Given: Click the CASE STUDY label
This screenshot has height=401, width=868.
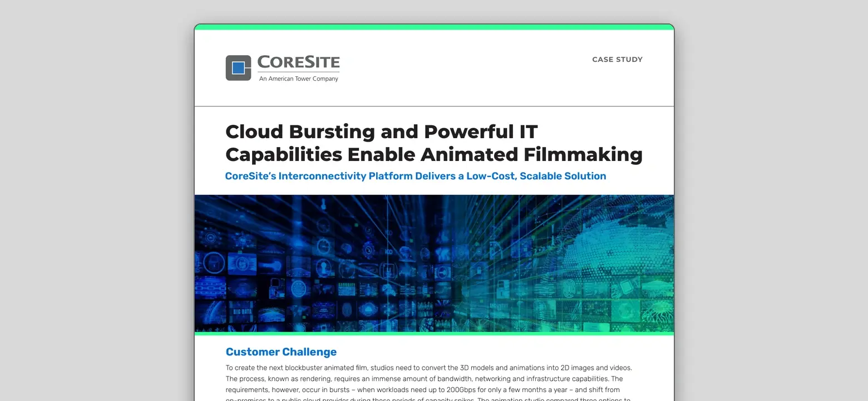Looking at the screenshot, I should point(618,60).
